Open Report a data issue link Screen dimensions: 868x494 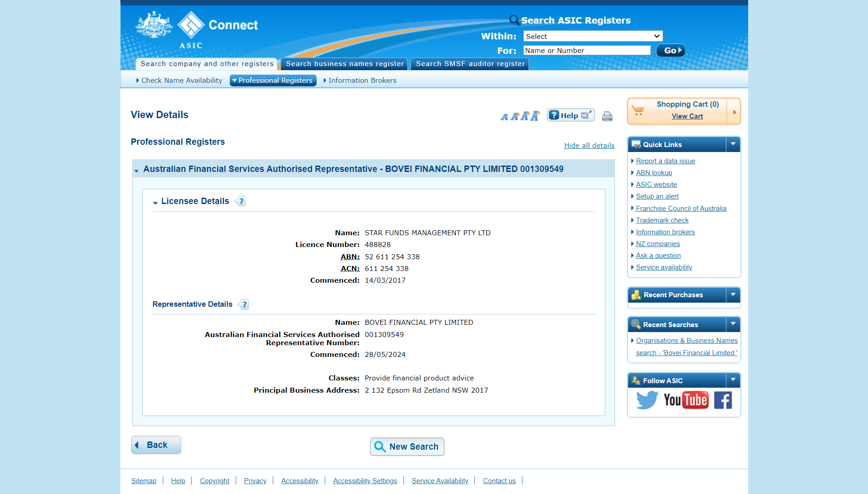coord(666,161)
